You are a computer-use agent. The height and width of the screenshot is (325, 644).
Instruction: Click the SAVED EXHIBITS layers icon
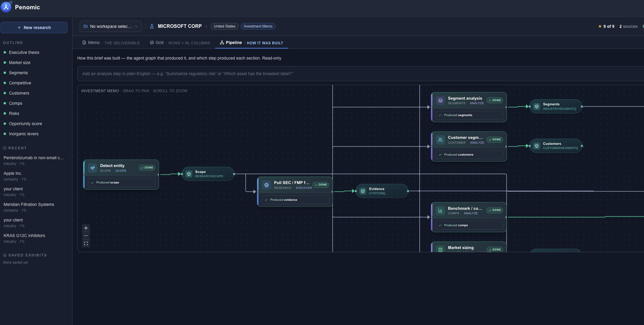pos(5,255)
